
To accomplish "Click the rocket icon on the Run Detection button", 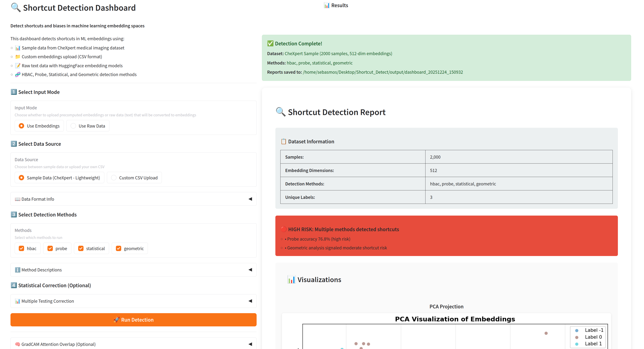I will [116, 320].
